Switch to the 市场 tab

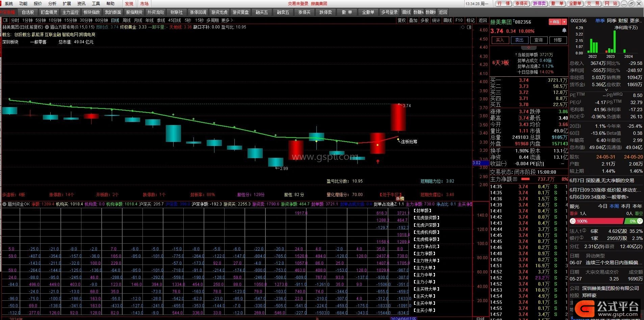tap(144, 4)
